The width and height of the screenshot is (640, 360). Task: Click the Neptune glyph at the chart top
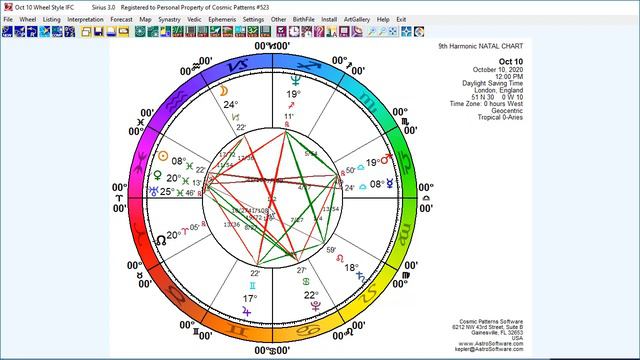(x=296, y=80)
